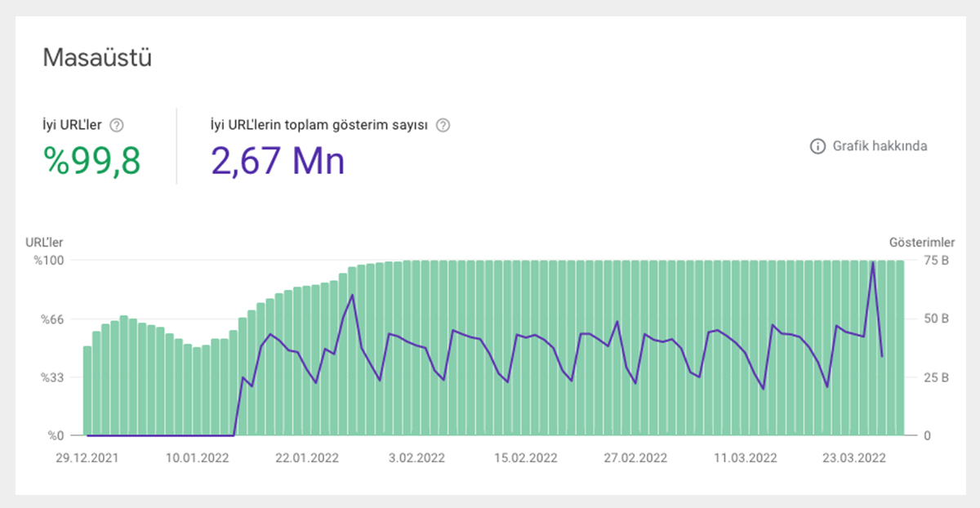
Task: Click the highest peak of the purple line
Action: (x=873, y=263)
